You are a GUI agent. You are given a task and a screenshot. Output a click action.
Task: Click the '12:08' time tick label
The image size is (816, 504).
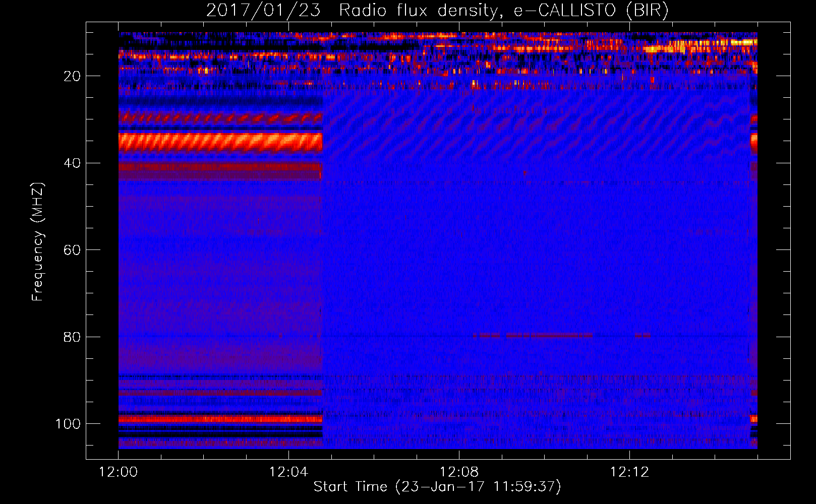(459, 472)
